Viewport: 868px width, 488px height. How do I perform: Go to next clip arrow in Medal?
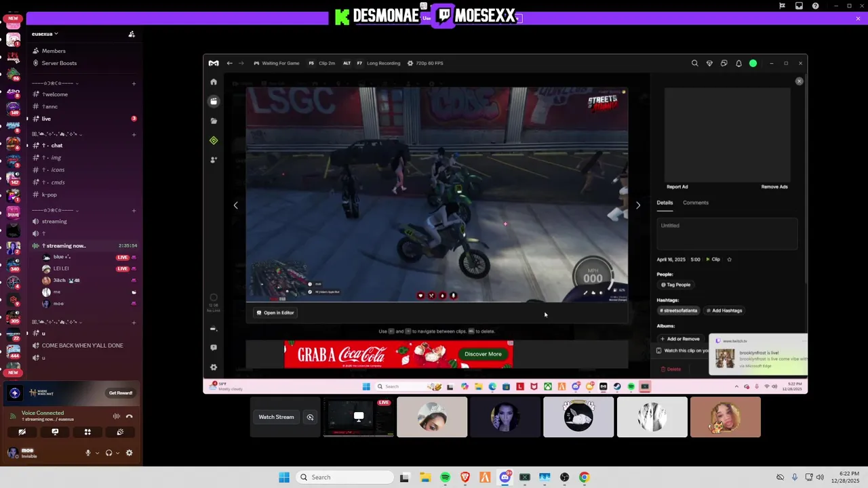(637, 205)
